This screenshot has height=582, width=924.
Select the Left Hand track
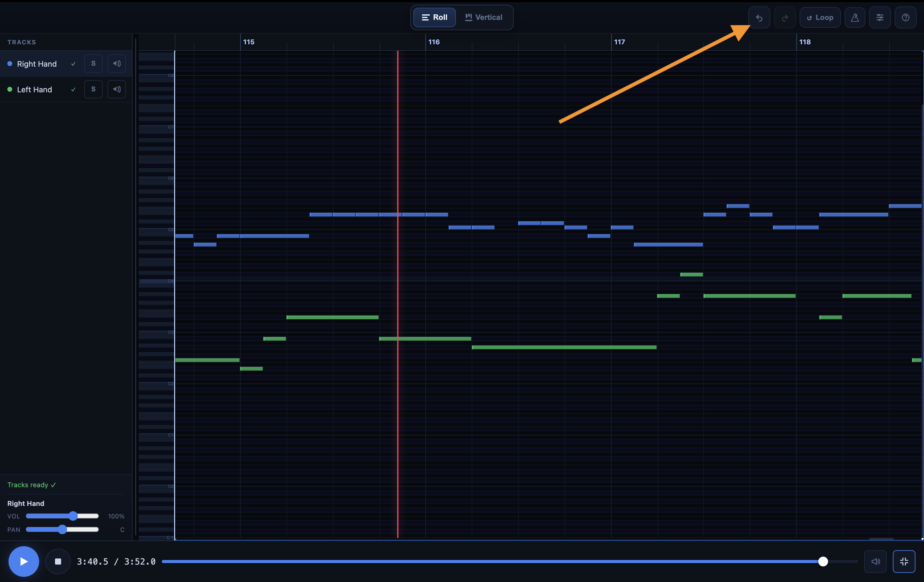pyautogui.click(x=35, y=90)
